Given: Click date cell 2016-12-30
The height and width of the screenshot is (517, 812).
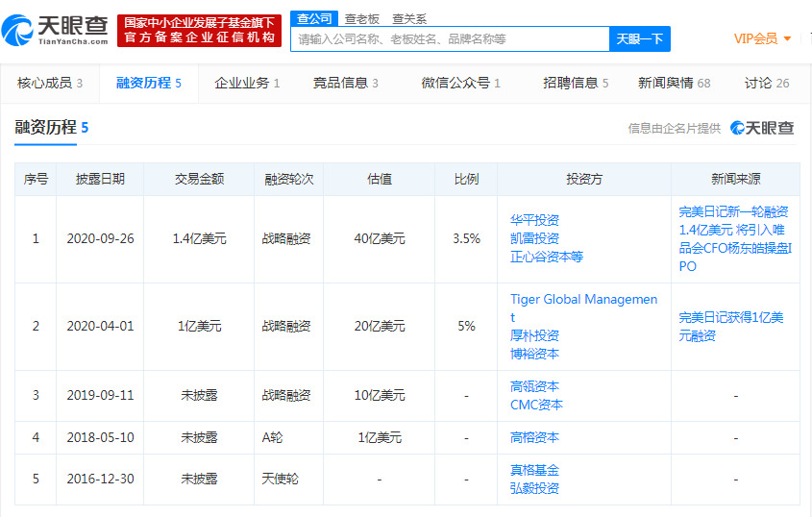Looking at the screenshot, I should (101, 480).
